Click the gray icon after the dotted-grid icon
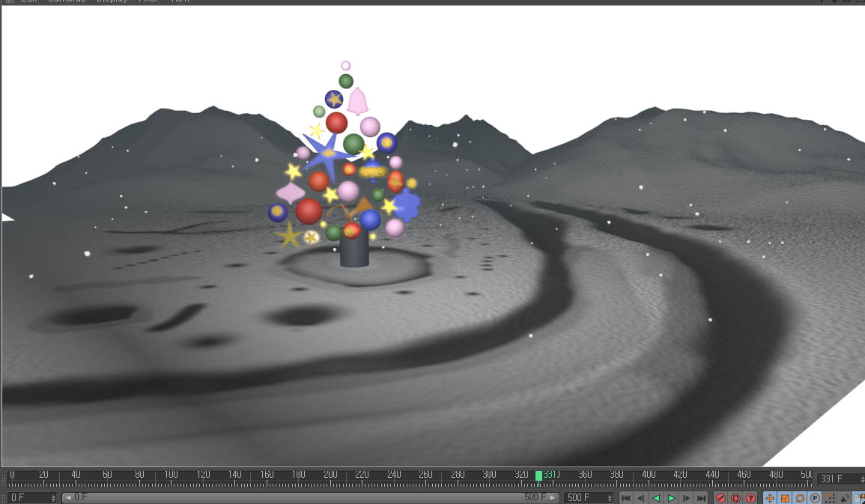The width and height of the screenshot is (865, 504). [x=845, y=498]
